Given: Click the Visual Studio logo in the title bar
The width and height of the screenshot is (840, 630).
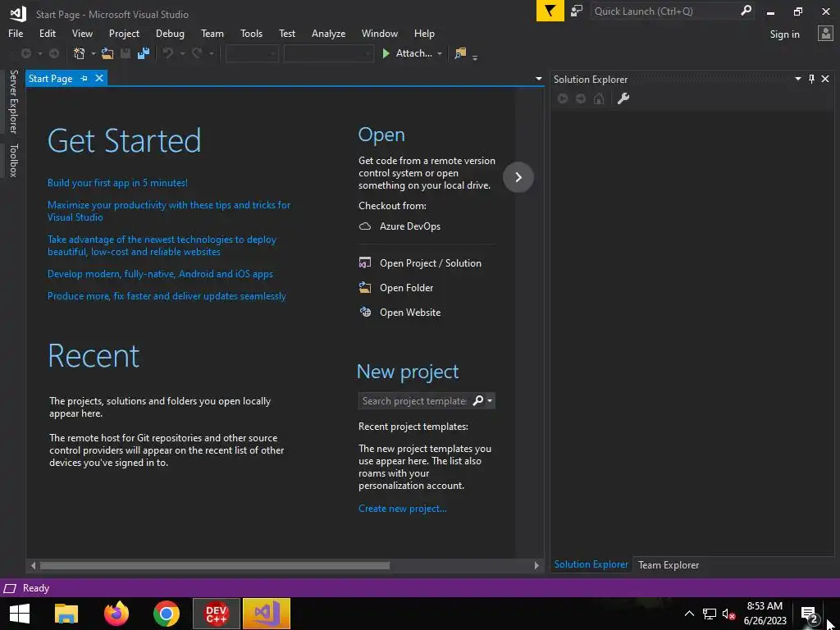Looking at the screenshot, I should click(x=18, y=14).
